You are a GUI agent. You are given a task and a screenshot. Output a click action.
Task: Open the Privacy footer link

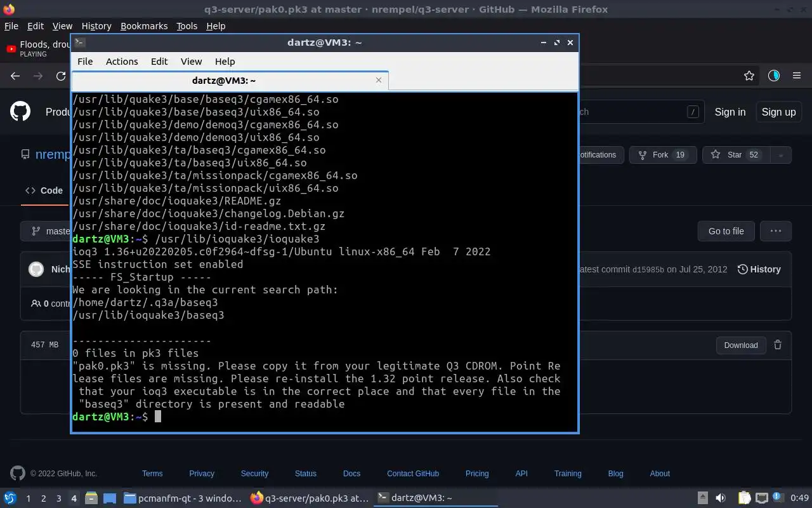tap(202, 474)
